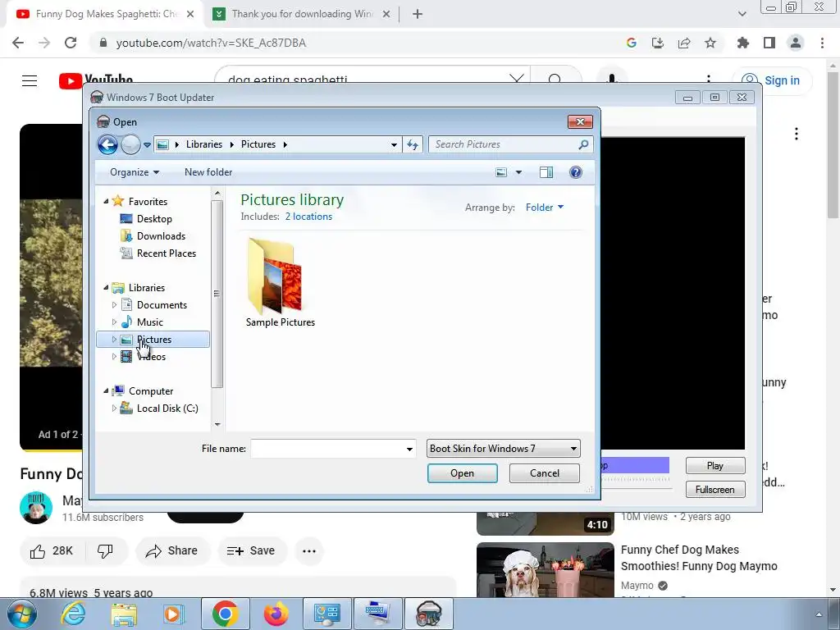The height and width of the screenshot is (630, 840).
Task: Open the File name history dropdown arrow
Action: [409, 449]
